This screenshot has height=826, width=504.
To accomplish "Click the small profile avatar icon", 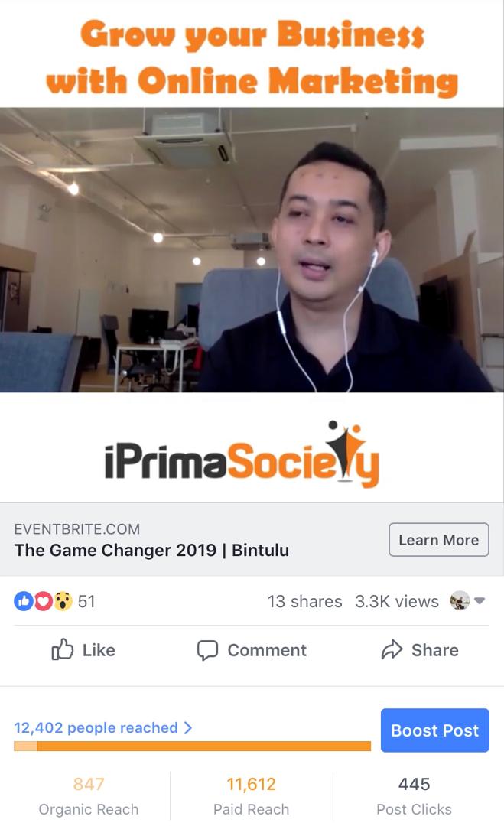I will (460, 600).
